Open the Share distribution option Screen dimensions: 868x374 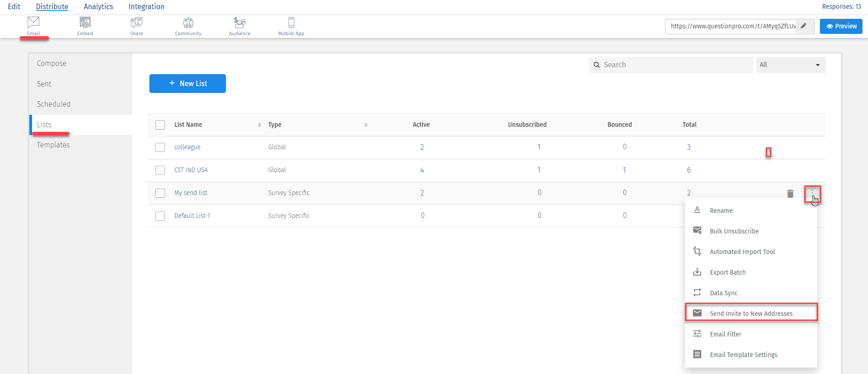click(137, 22)
